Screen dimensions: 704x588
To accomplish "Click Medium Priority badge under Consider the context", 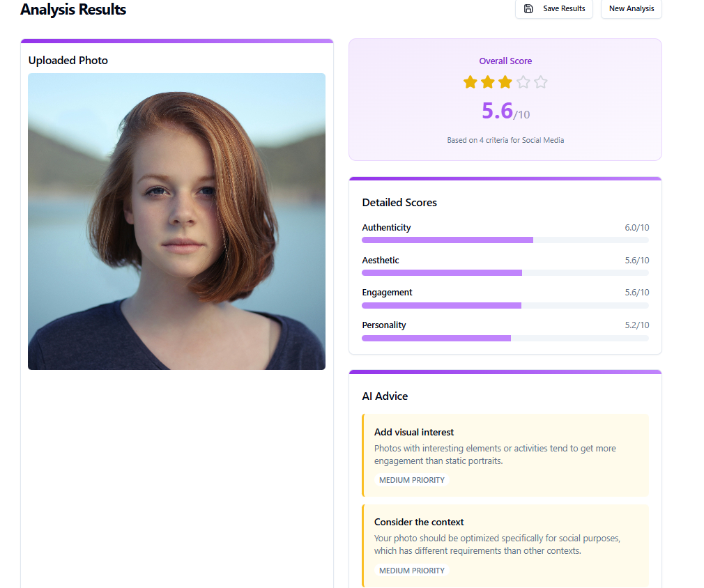I will [412, 571].
